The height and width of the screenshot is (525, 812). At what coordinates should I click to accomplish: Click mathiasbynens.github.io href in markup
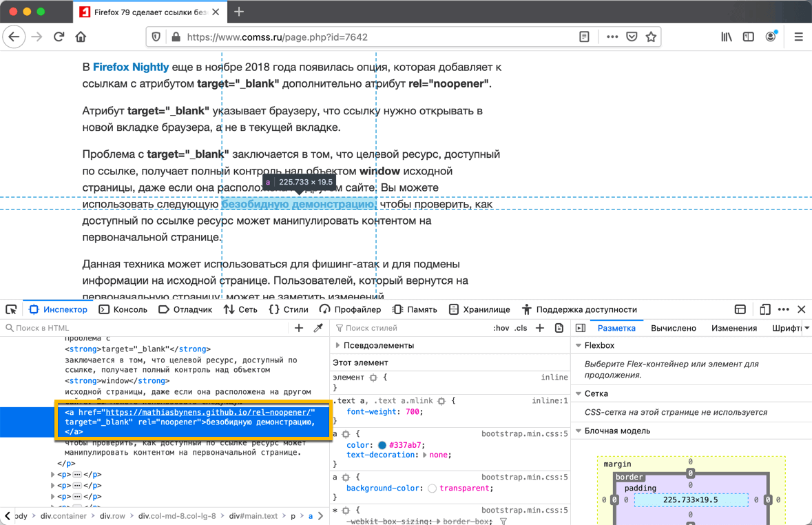pos(208,413)
